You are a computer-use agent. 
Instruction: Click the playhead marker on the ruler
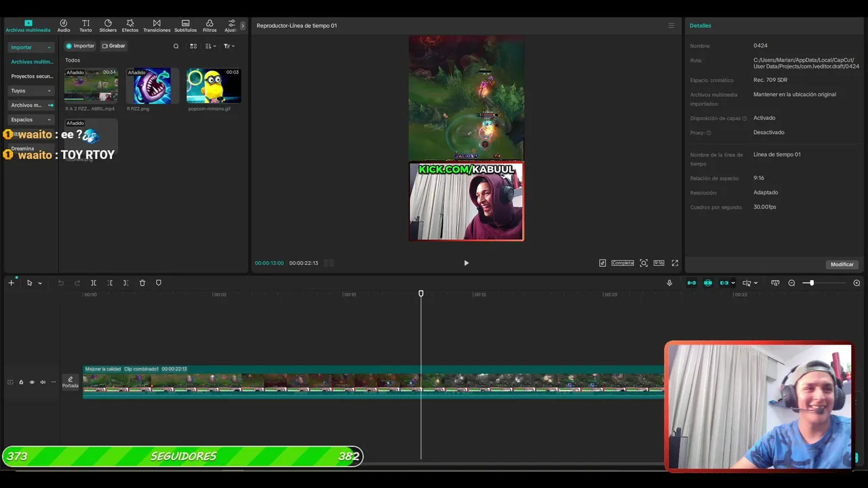(x=421, y=293)
